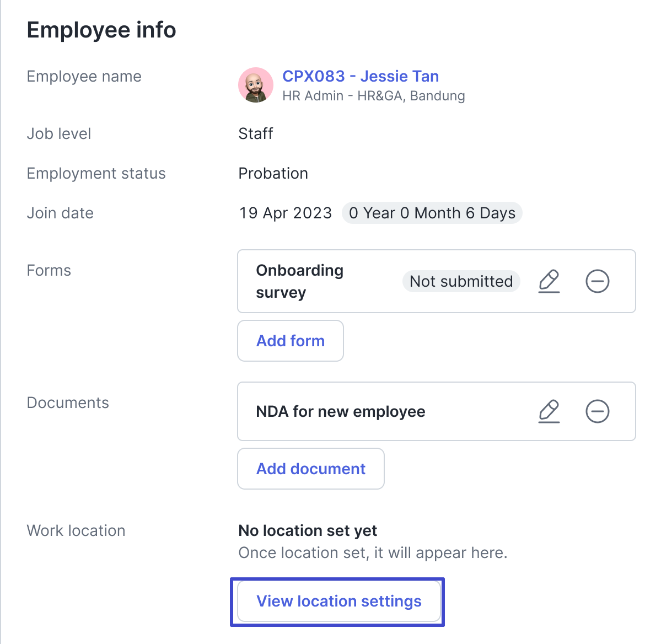Open View location settings
This screenshot has height=644, width=645.
pos(338,601)
